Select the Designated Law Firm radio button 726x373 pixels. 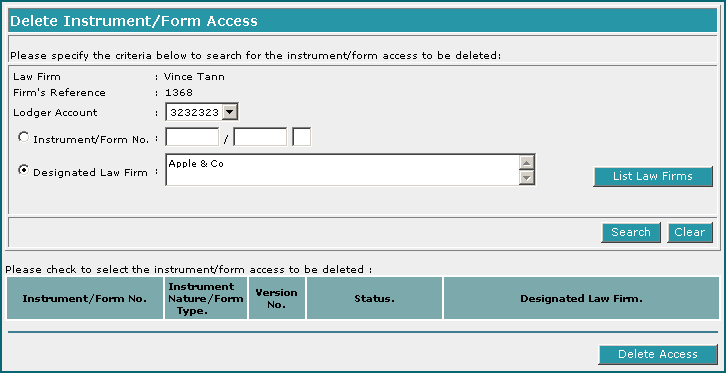click(23, 170)
